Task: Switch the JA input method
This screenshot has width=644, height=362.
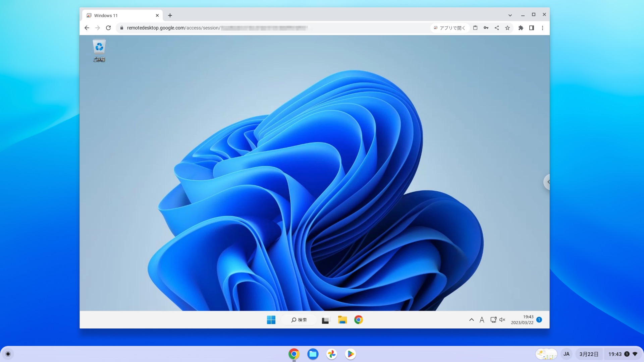Action: (x=567, y=354)
